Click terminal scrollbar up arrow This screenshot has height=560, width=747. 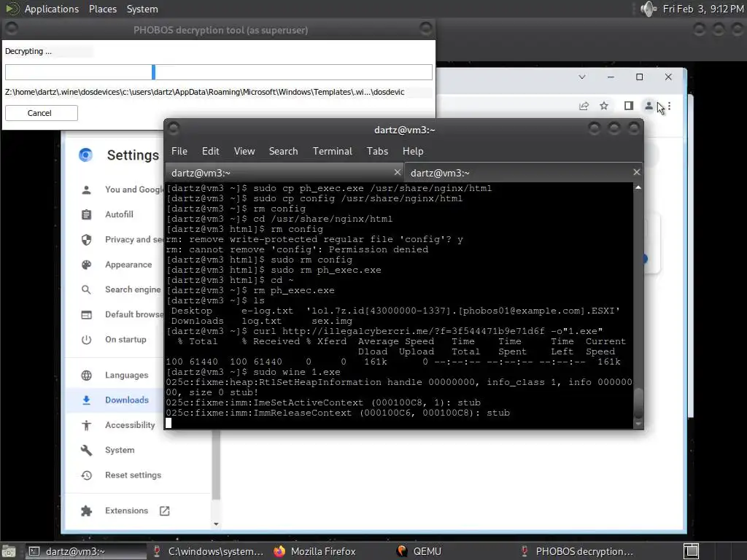pos(638,187)
